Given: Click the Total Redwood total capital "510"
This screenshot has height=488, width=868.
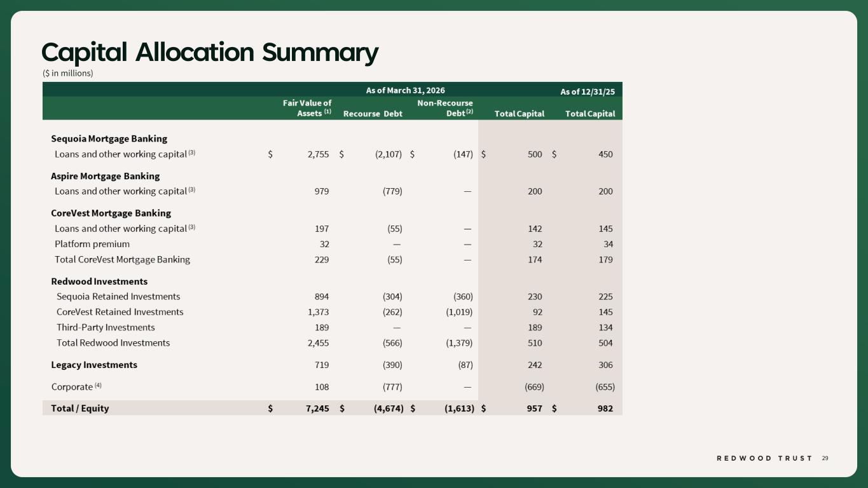Looking at the screenshot, I should coord(535,343).
